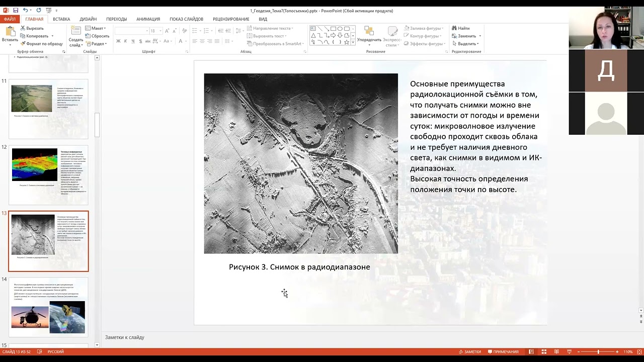
Task: Open the font size dropdown
Action: (160, 31)
